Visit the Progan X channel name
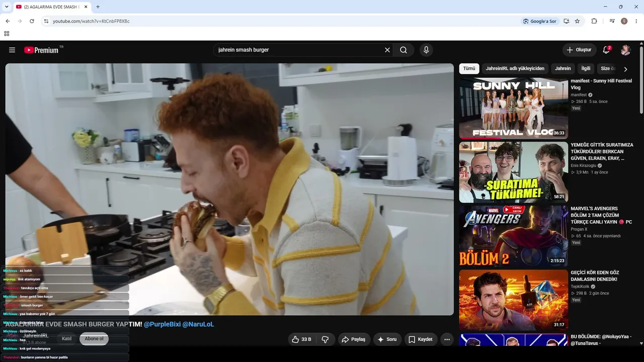 (579, 229)
